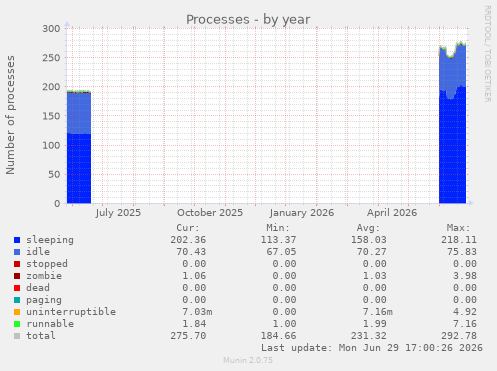
Task: Click the 'stopped' legend label
Action: [47, 264]
